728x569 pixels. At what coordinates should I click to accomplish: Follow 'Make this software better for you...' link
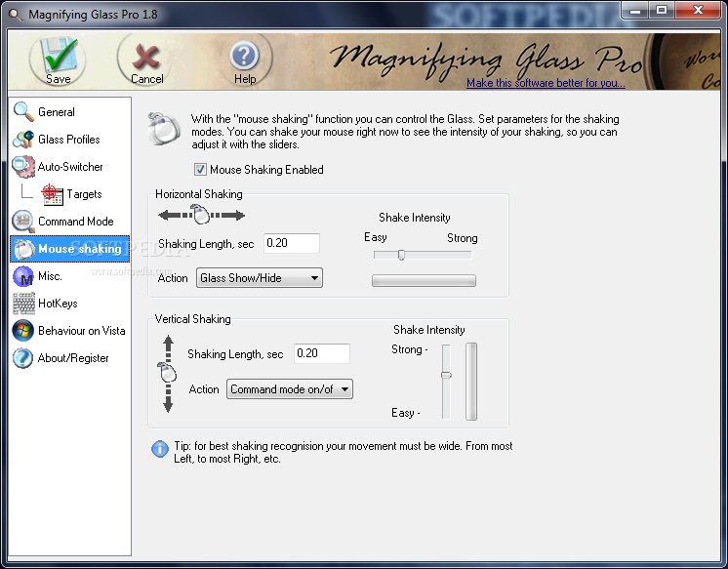pyautogui.click(x=546, y=83)
